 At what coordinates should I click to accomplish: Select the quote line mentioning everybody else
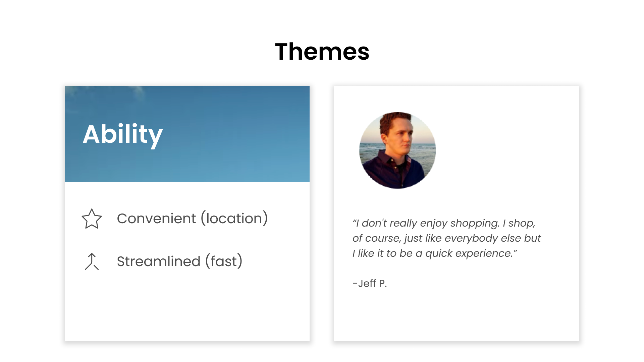[446, 238]
